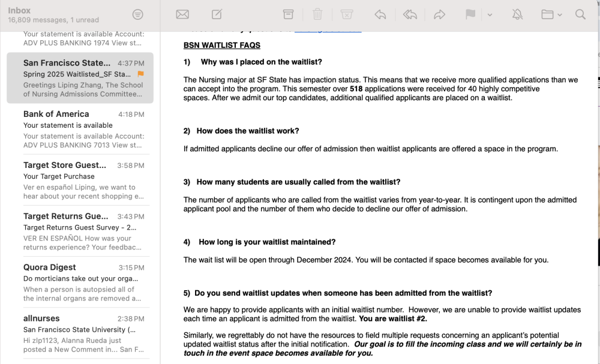Viewport: 600px width, 364px height.
Task: Expand the move-to folder dropdown chevron
Action: (559, 15)
